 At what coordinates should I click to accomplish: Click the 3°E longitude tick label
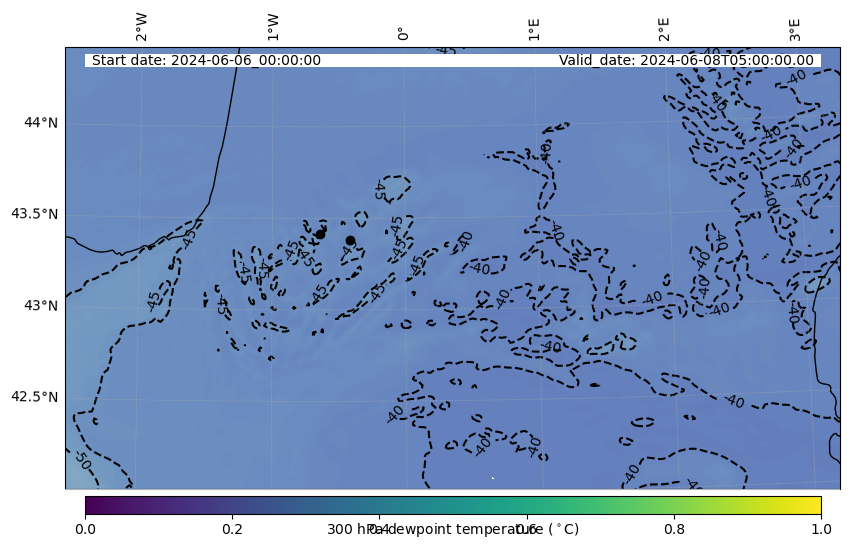pyautogui.click(x=795, y=28)
